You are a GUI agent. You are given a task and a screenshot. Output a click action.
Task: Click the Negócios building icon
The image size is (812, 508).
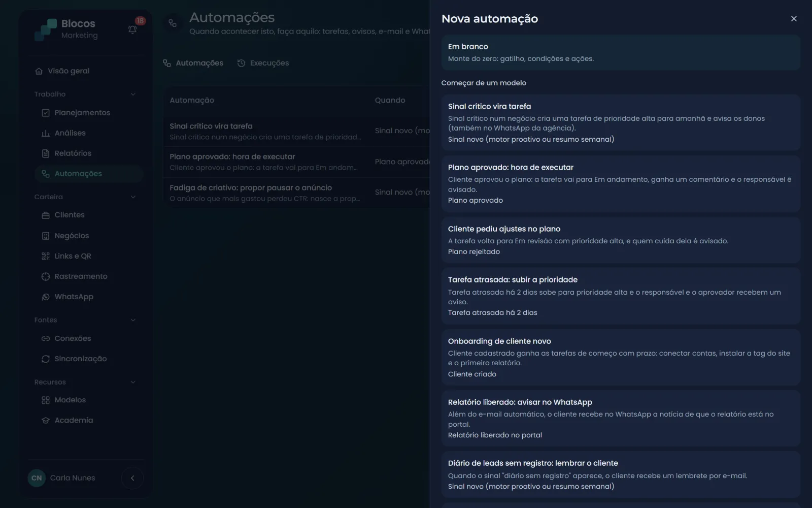(x=46, y=236)
